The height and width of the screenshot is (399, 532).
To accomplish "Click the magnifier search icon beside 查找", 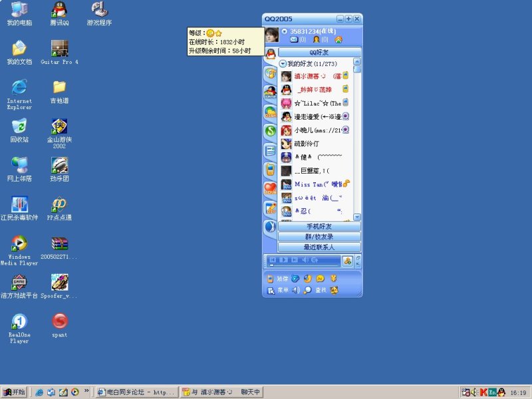I will pos(307,290).
